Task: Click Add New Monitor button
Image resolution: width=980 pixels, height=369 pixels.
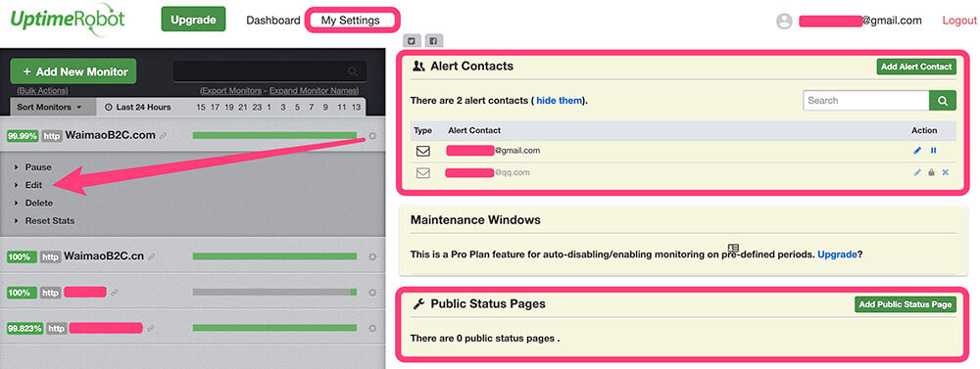Action: [73, 71]
